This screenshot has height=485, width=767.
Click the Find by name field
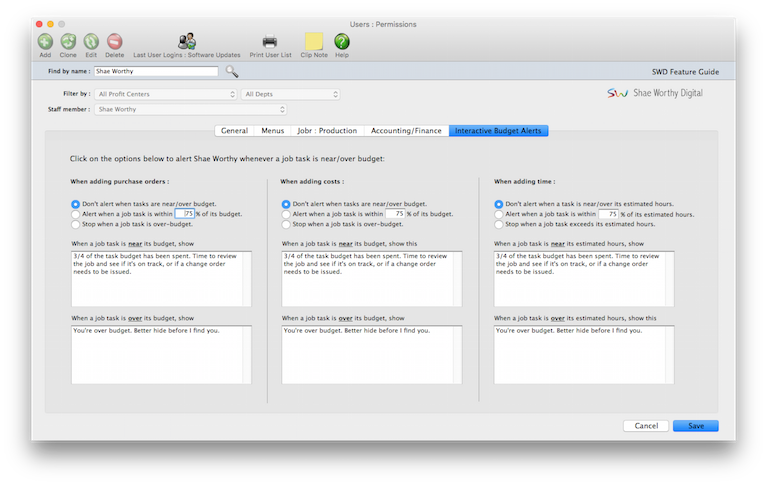pyautogui.click(x=155, y=72)
